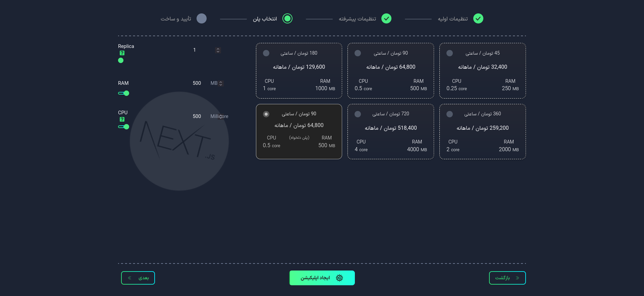Open the Replica count stepper arrows

pos(218,50)
